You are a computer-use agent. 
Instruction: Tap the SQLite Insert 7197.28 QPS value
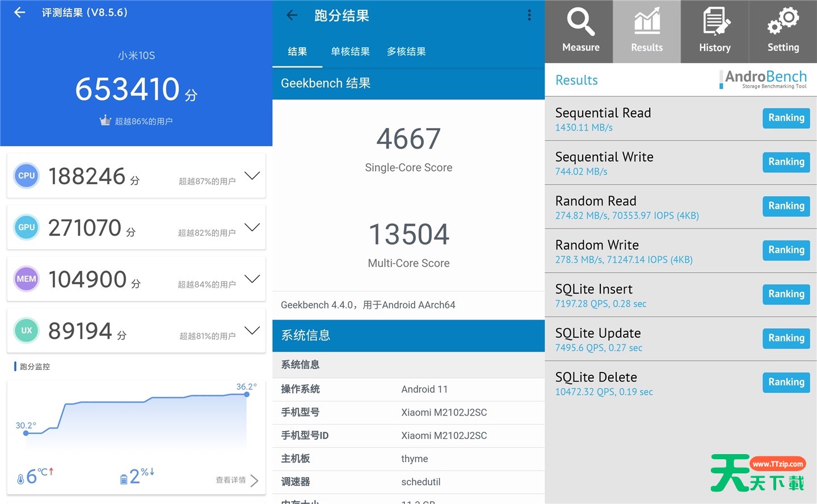[600, 304]
